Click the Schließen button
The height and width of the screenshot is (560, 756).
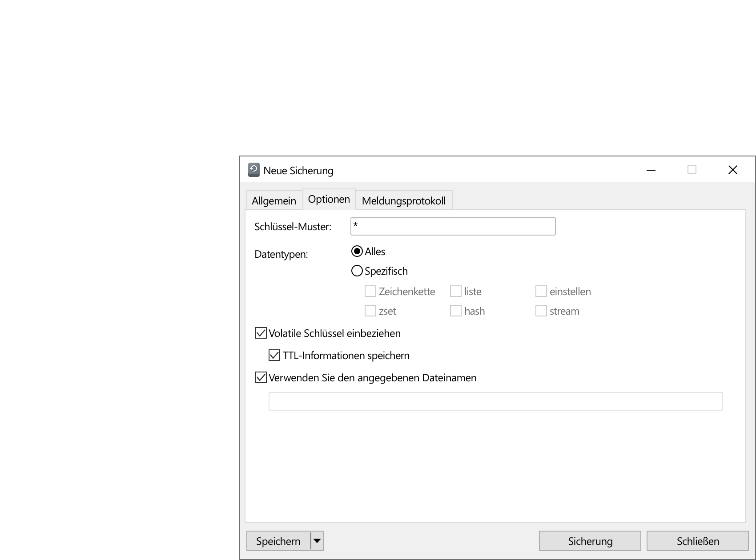[x=698, y=541]
